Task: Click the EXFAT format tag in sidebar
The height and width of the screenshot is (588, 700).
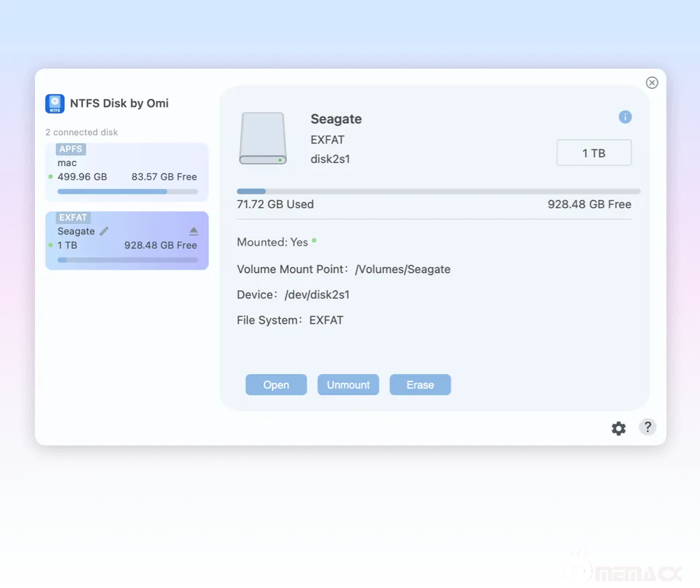Action: (73, 217)
